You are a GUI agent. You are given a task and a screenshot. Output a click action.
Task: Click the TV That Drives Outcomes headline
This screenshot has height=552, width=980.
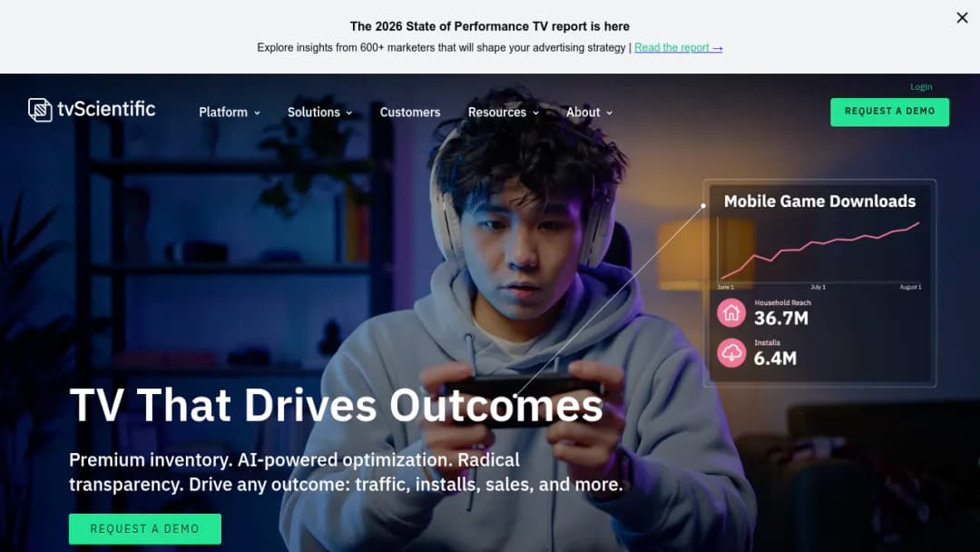click(337, 406)
